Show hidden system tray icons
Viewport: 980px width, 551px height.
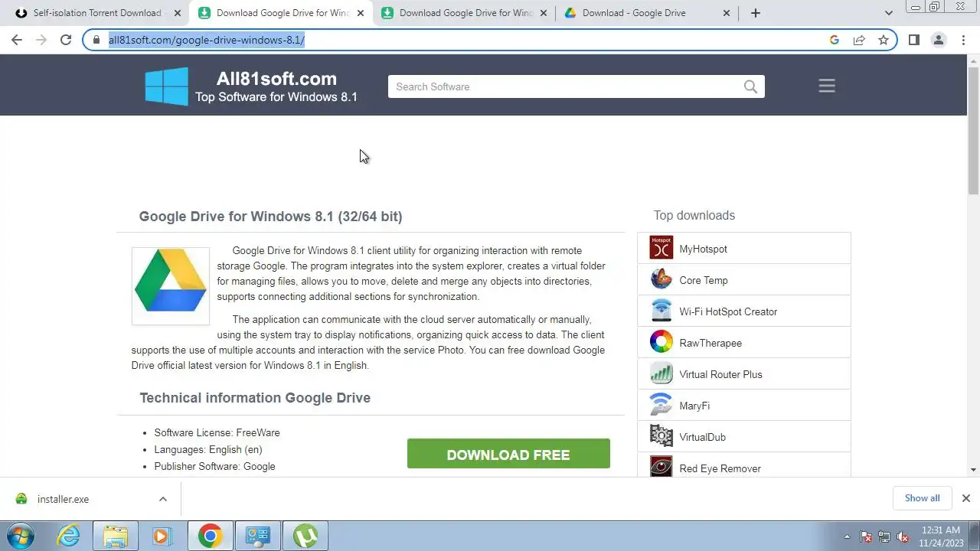click(x=847, y=536)
